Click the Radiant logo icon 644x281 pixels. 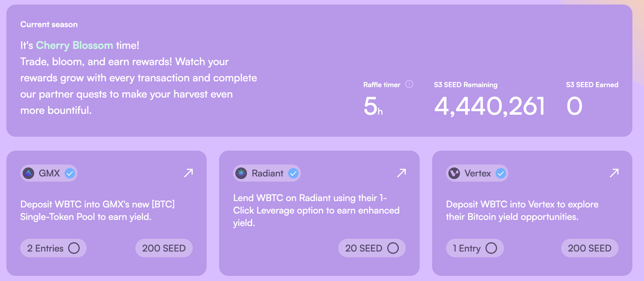(241, 174)
